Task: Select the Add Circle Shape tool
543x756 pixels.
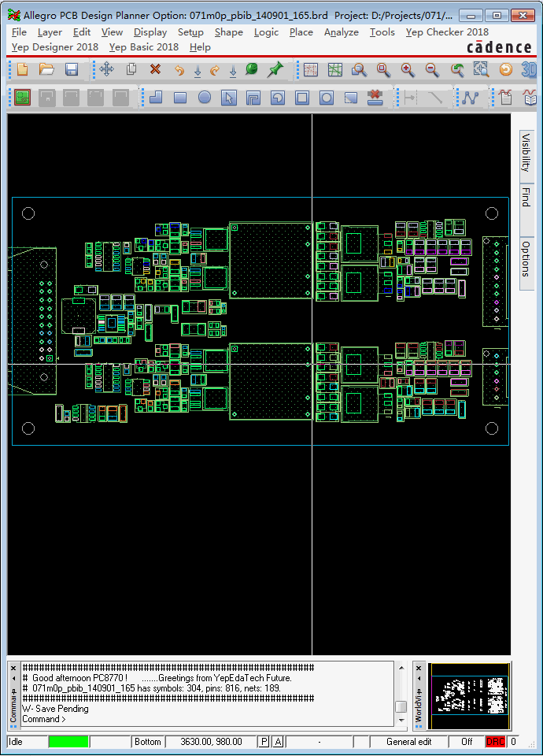Action: point(205,98)
